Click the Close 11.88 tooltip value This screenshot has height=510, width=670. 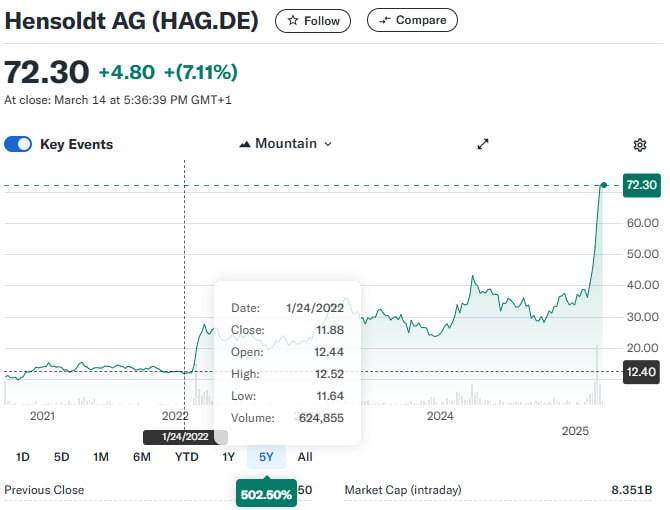click(x=330, y=330)
